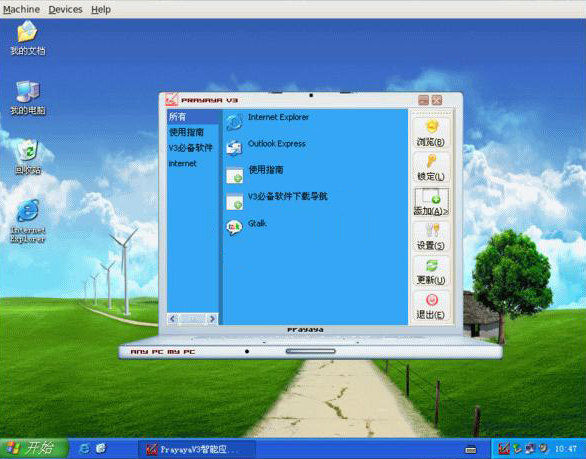
Task: Click the sidebar horizontal scrollbar thumb
Action: (192, 319)
